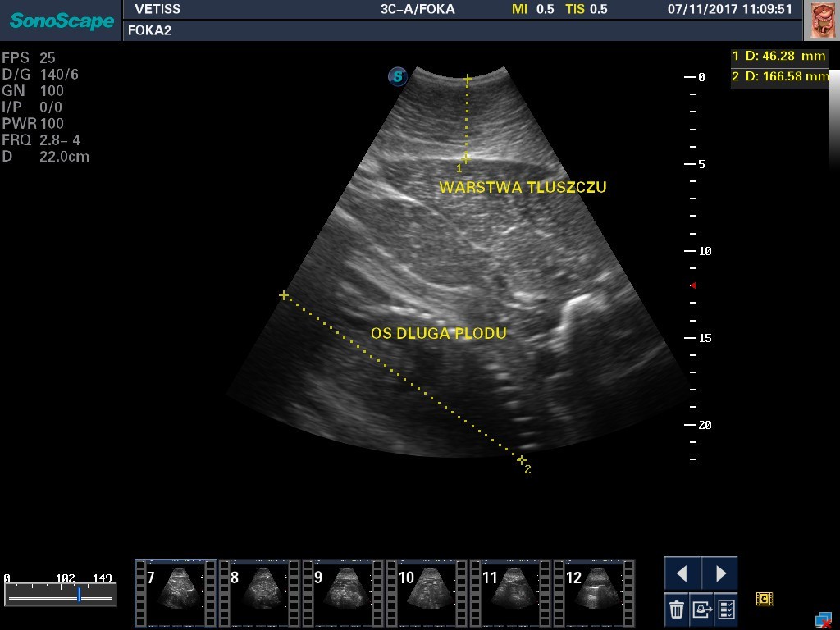Image resolution: width=840 pixels, height=630 pixels.
Task: Click the abdomen exam icon top-right
Action: [823, 21]
